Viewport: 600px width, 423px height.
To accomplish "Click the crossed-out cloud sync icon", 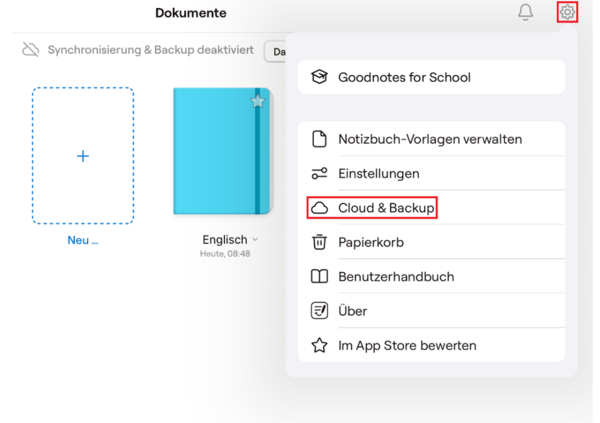I will tap(31, 50).
